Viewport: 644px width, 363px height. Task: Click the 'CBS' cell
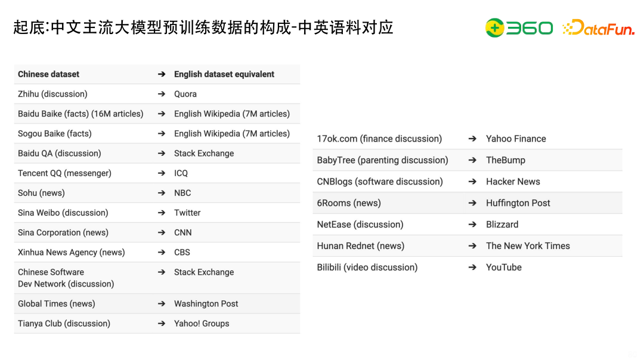coord(182,252)
